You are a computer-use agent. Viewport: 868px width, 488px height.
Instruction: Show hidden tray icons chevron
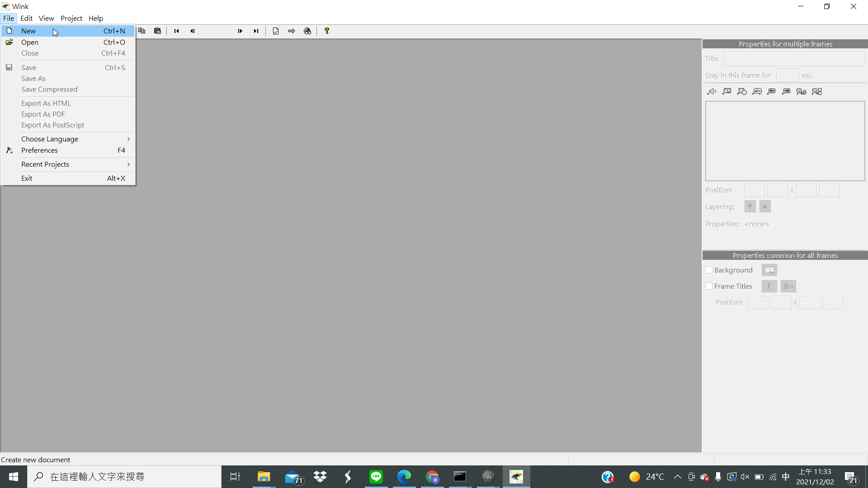677,477
